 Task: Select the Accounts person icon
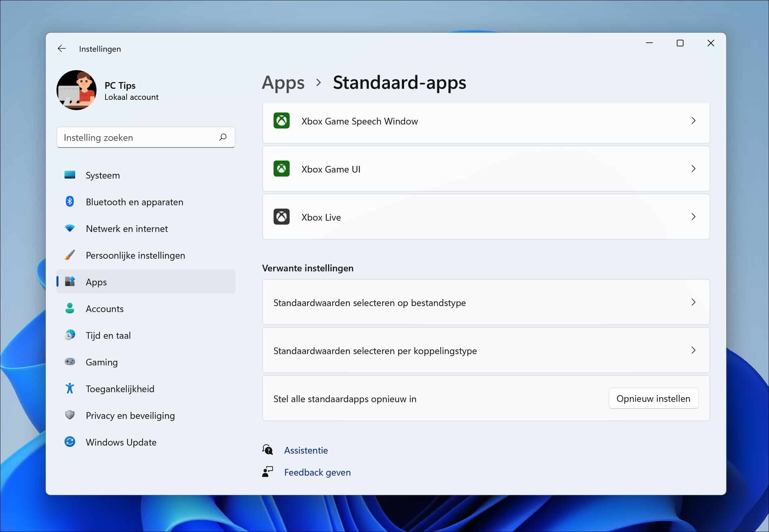click(70, 308)
